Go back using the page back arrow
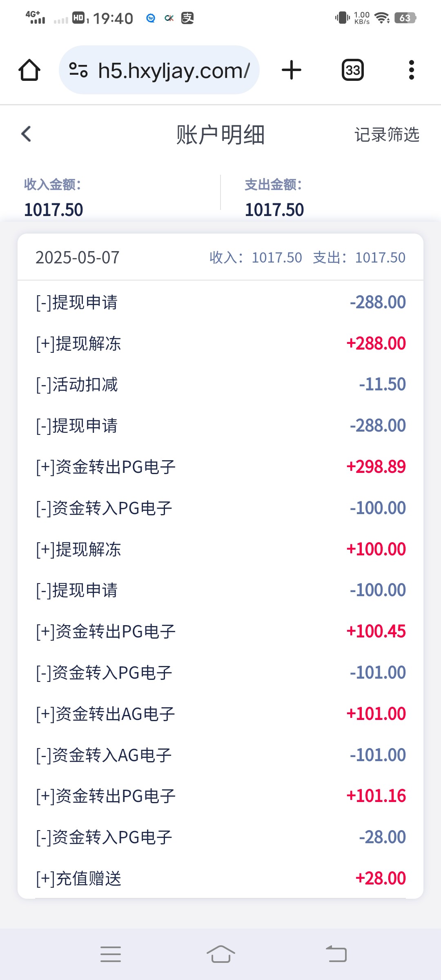This screenshot has height=980, width=441. (26, 134)
